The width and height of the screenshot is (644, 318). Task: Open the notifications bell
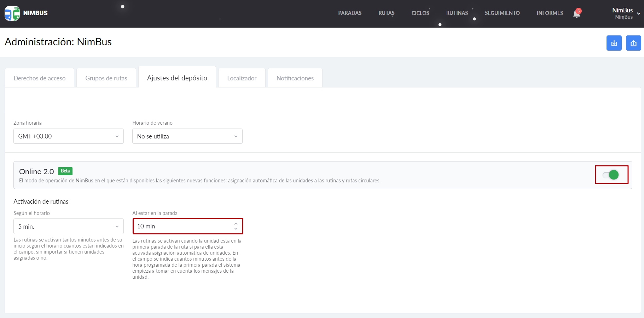[577, 13]
